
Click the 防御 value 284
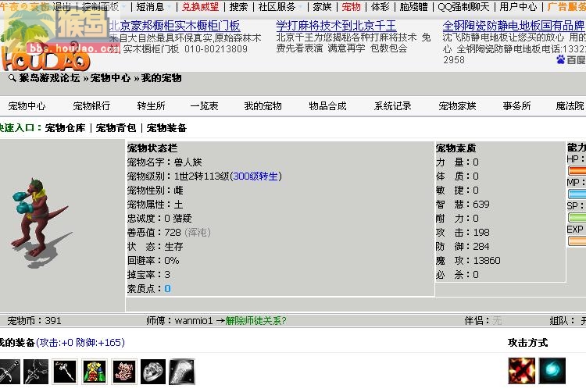pos(481,247)
